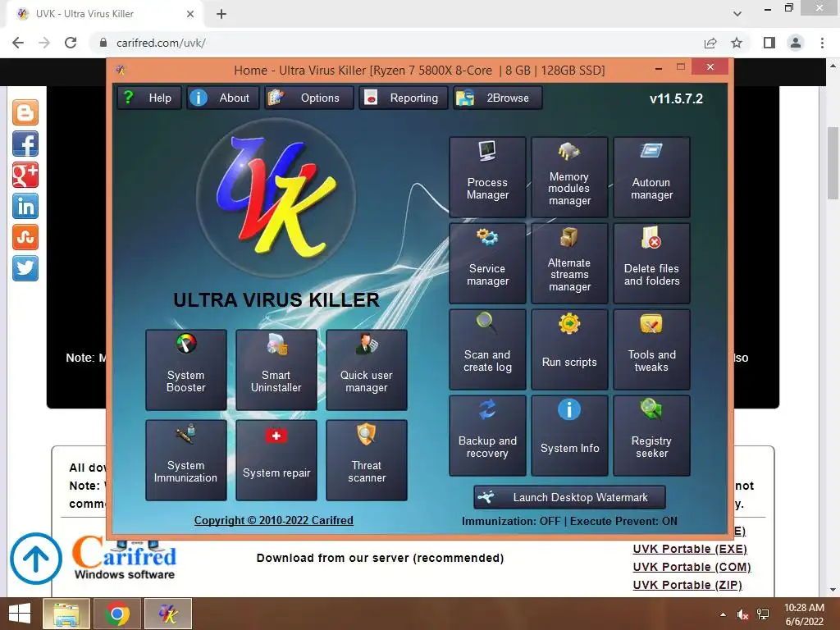Image resolution: width=840 pixels, height=630 pixels.
Task: Share on StumbleUpon sidebar icon
Action: 25,237
